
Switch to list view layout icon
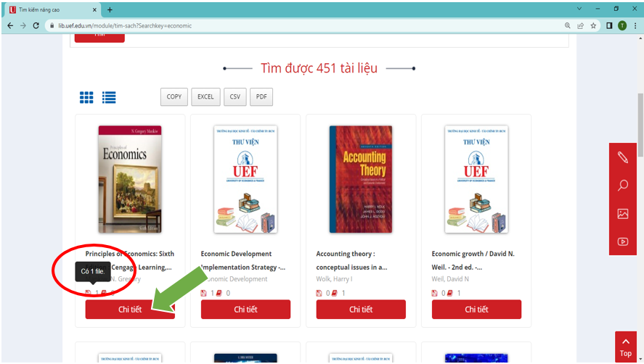109,97
